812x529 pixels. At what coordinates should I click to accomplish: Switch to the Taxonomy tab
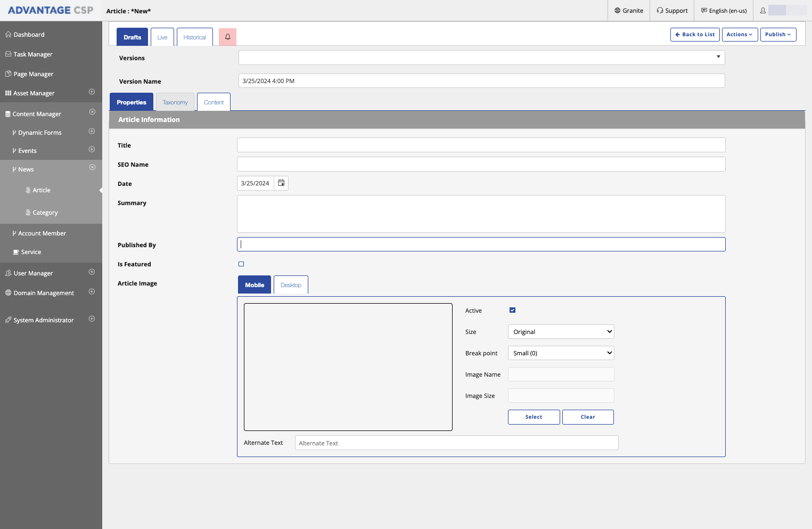pos(175,102)
